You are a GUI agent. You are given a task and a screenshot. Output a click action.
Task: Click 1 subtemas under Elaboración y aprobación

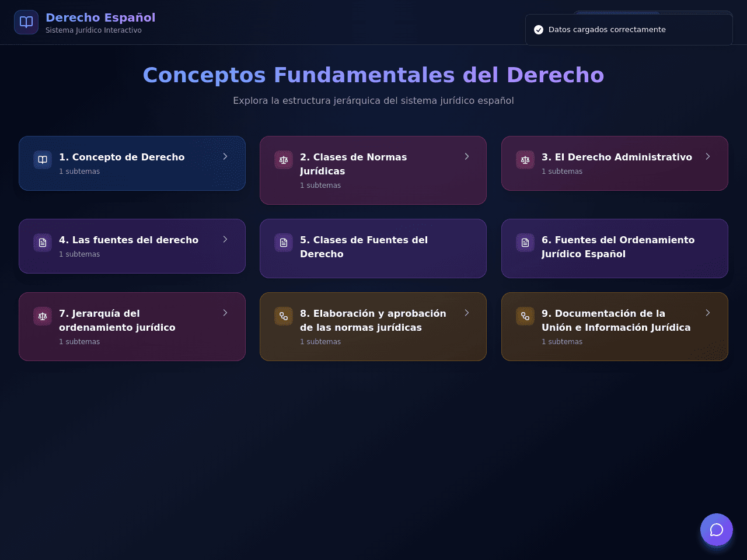[x=320, y=342]
